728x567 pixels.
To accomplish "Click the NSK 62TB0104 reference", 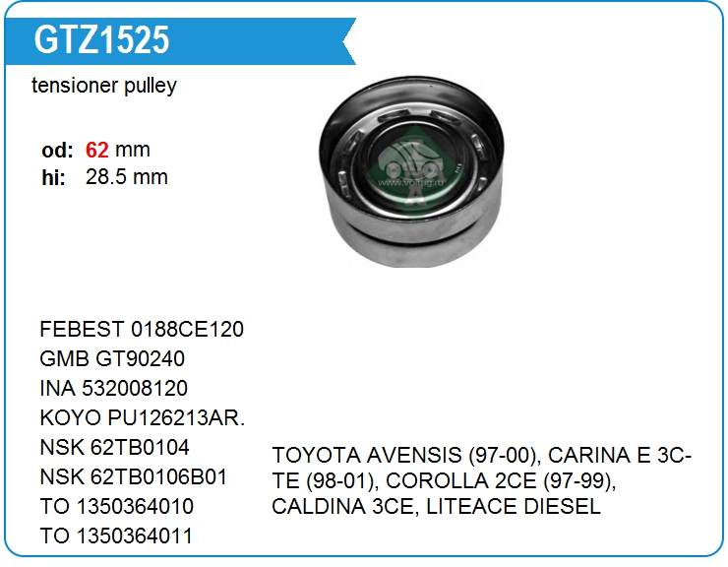I will tap(115, 447).
